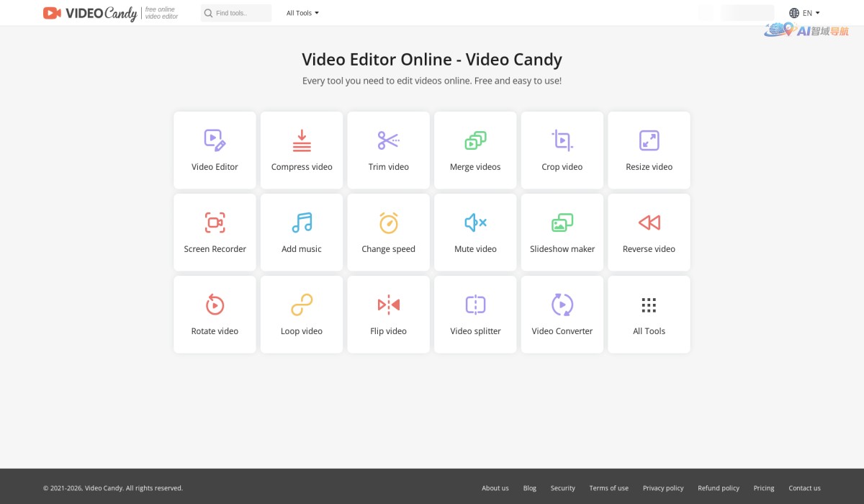Viewport: 864px width, 504px height.
Task: Open the Slideshow maker
Action: (x=562, y=232)
